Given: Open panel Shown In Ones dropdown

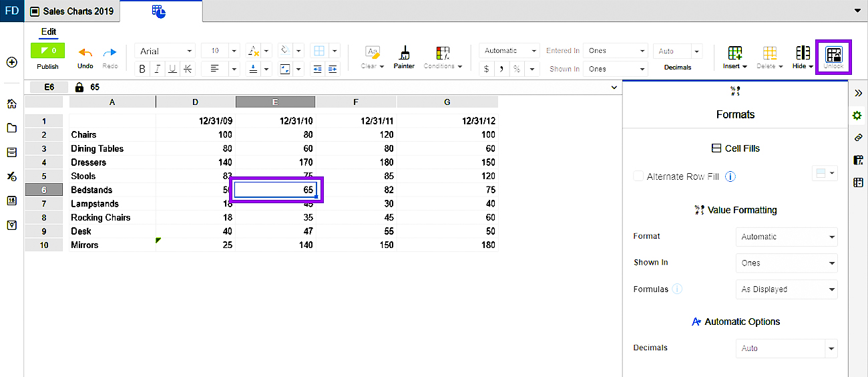Looking at the screenshot, I should tap(787, 263).
